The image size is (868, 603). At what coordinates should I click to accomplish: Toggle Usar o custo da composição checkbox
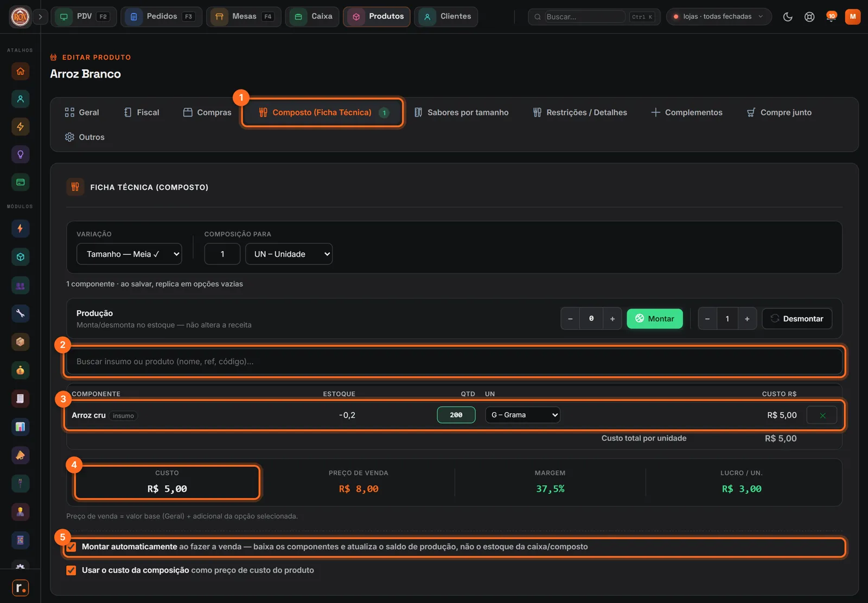71,570
